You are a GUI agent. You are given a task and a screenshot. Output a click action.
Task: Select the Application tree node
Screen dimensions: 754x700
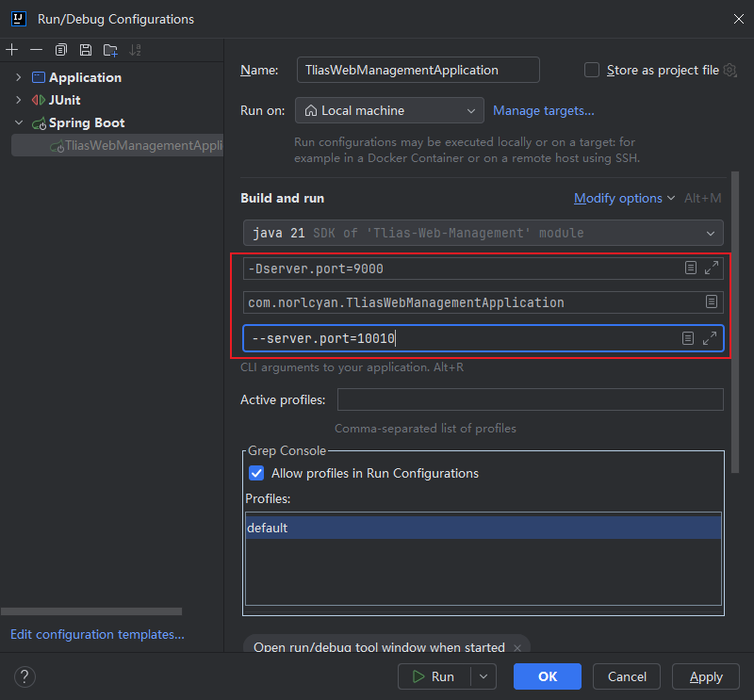click(85, 77)
